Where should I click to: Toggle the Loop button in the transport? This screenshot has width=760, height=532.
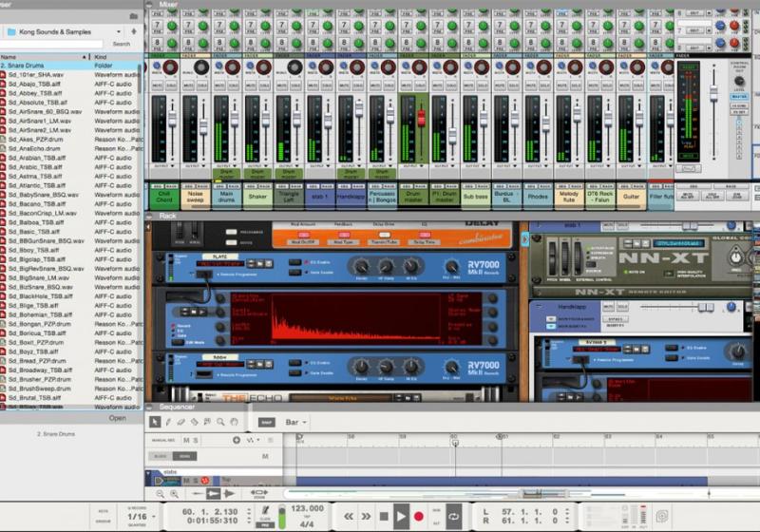(453, 516)
